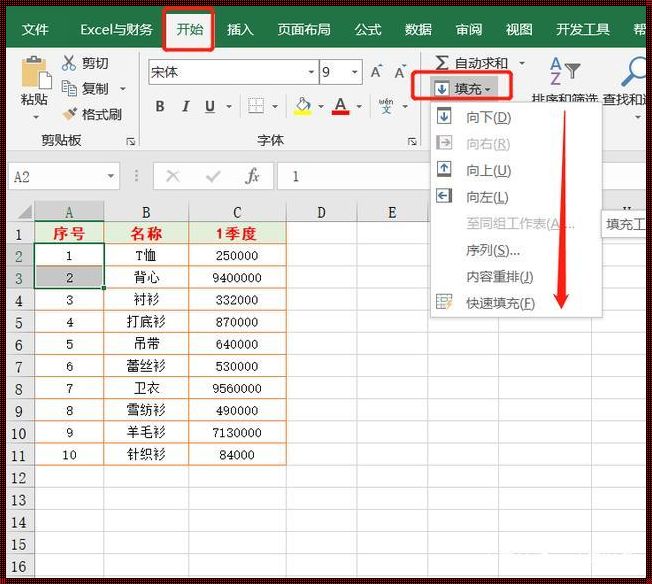Screen dimensions: 652x584
Task: Open the Name Box dropdown arrow
Action: pos(111,176)
